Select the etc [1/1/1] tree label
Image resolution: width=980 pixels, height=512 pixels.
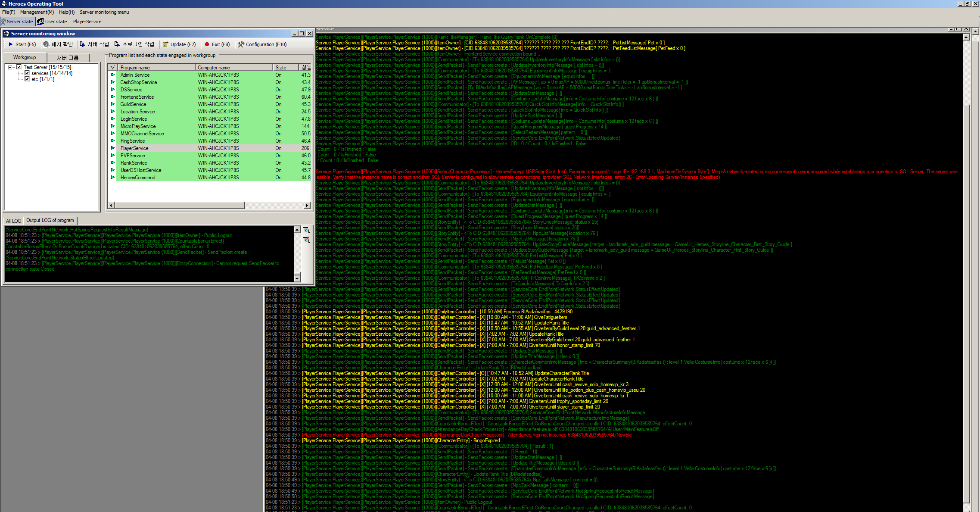43,79
